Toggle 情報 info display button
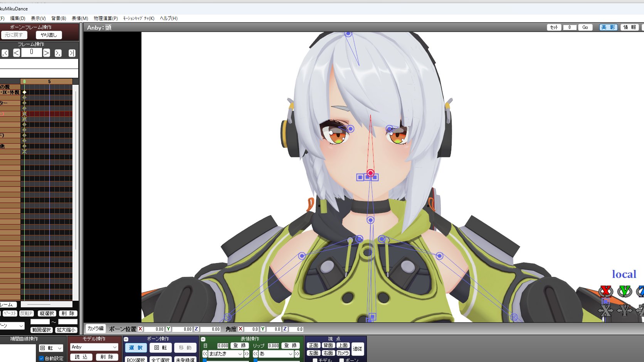The image size is (644, 362). tap(630, 27)
